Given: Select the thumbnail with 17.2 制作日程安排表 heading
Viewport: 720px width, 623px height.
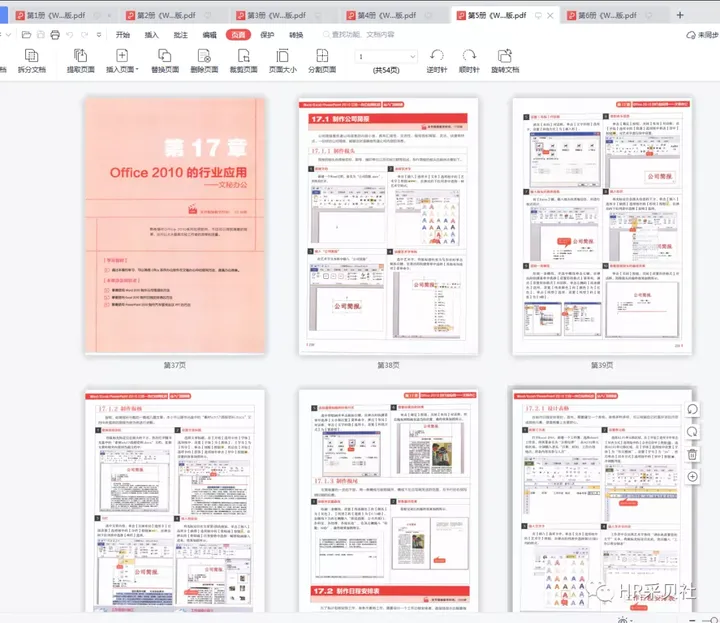Looking at the screenshot, I should click(388, 501).
